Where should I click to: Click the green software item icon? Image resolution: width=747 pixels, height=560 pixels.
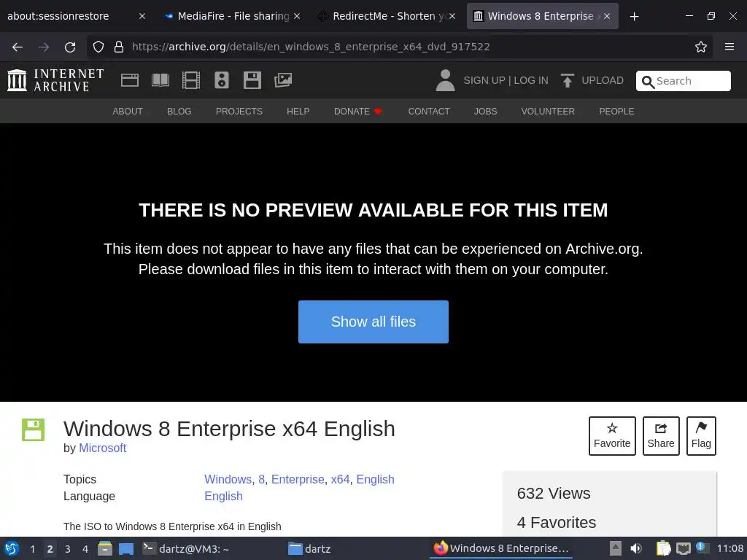[x=33, y=429]
